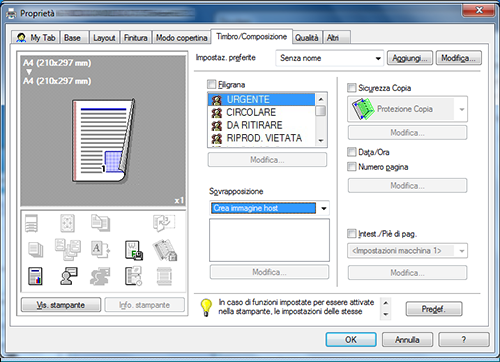This screenshot has width=500, height=362.
Task: Click the watermark list scrollbar thumb
Action: [x=320, y=111]
